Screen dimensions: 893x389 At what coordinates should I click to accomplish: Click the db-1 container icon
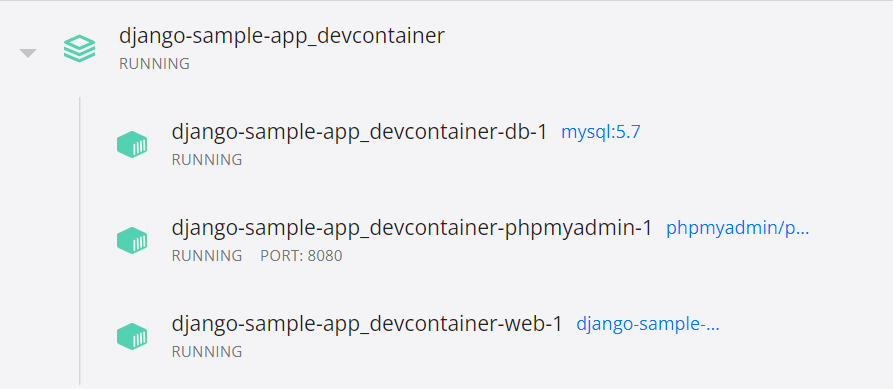pyautogui.click(x=132, y=144)
